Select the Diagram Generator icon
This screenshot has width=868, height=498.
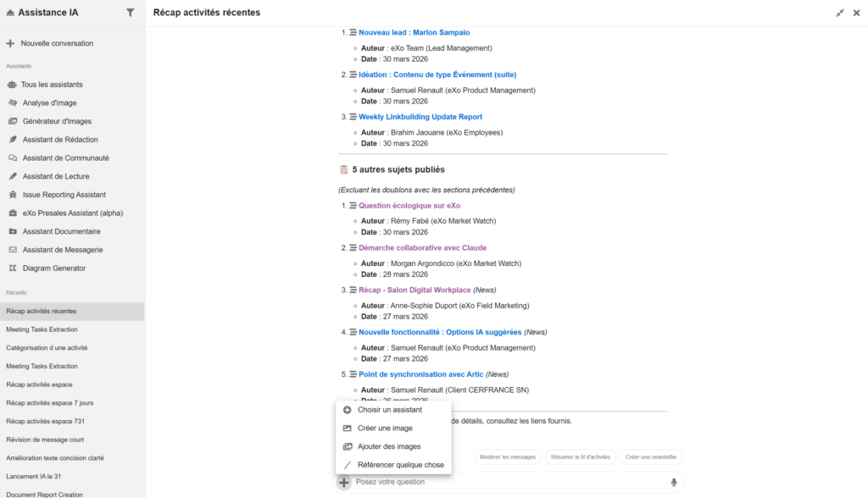[13, 268]
